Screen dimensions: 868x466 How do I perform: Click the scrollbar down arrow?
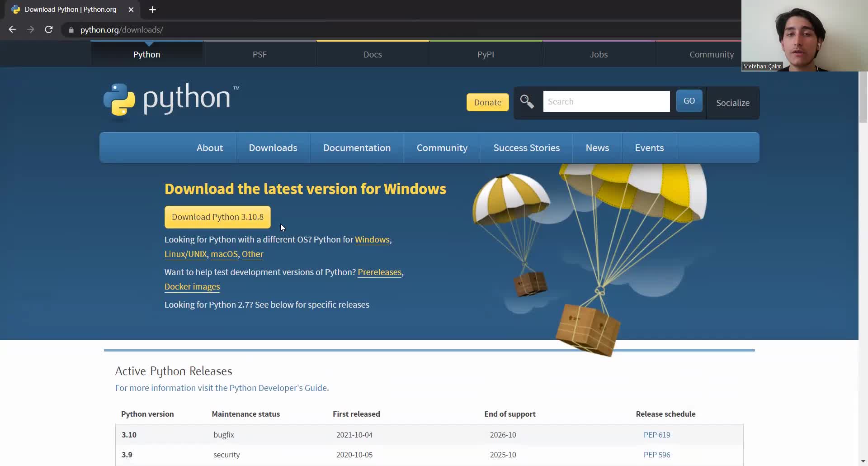[x=863, y=461]
